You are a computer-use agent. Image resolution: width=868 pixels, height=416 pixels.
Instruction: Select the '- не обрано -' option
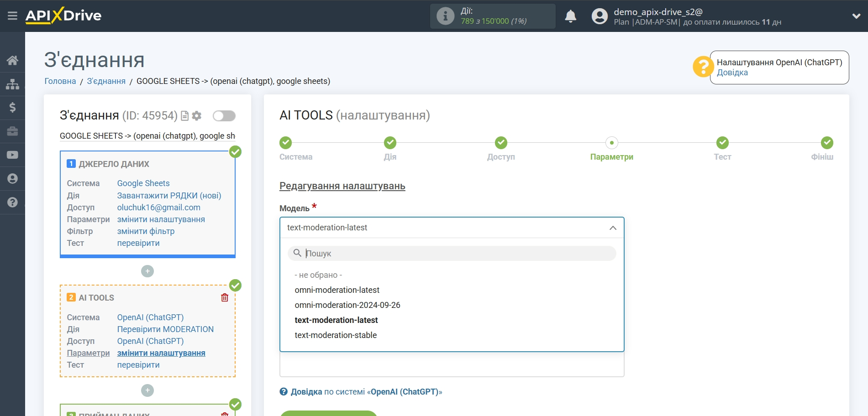(318, 275)
